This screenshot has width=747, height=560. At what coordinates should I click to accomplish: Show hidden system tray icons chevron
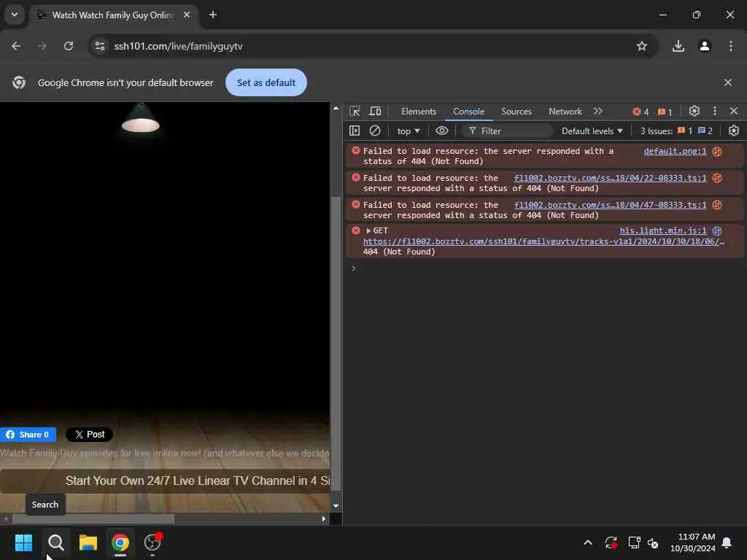(x=588, y=542)
